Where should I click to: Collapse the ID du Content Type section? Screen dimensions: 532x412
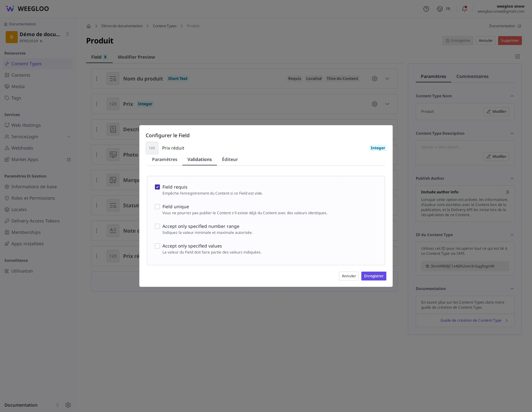tap(512, 235)
